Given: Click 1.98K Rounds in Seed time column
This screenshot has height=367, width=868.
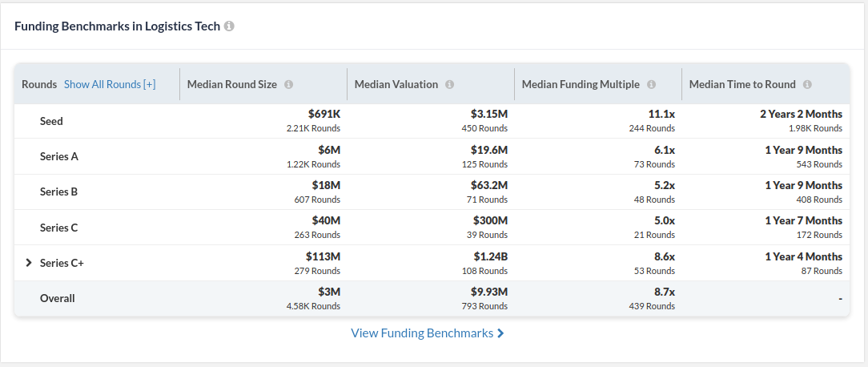Looking at the screenshot, I should click(816, 128).
